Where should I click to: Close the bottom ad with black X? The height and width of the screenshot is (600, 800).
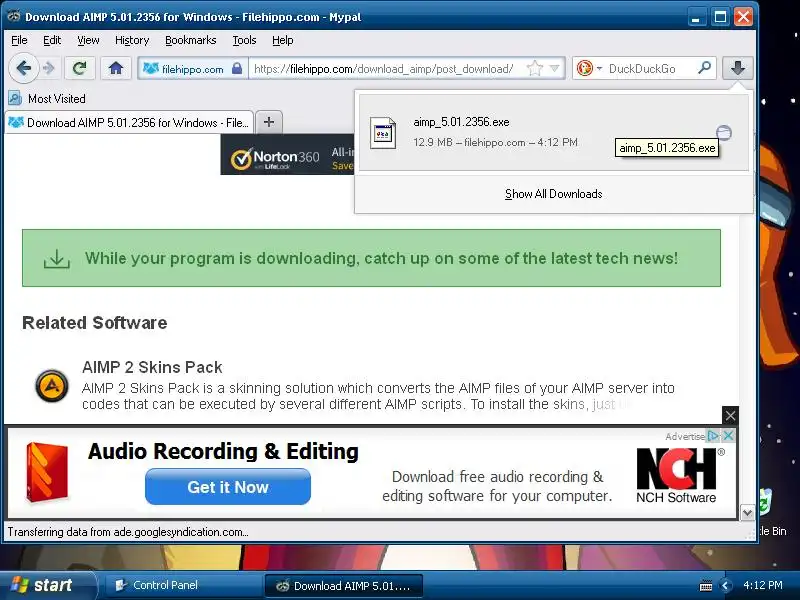pos(730,415)
